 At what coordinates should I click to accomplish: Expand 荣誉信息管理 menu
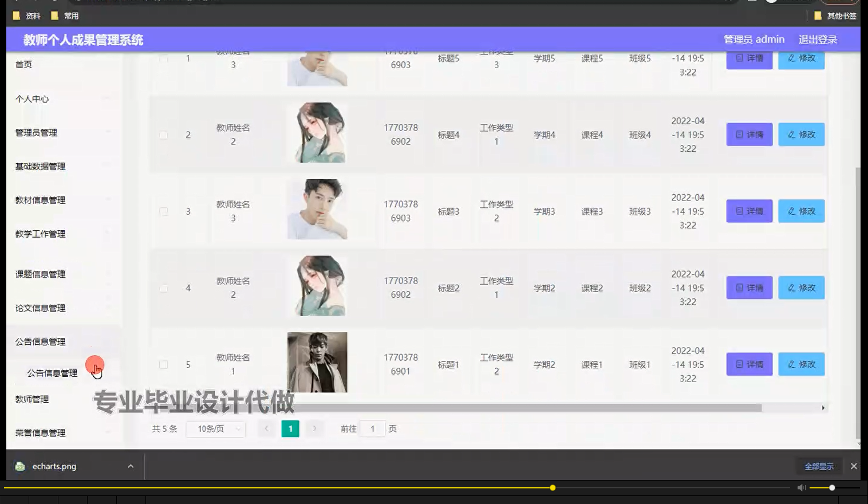[x=64, y=432]
